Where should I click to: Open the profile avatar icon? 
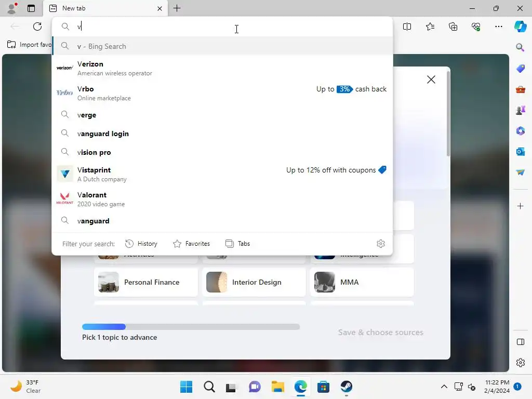click(x=12, y=8)
